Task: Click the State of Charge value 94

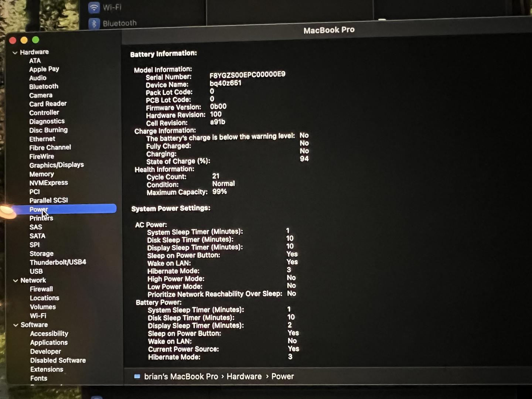Action: (x=304, y=159)
